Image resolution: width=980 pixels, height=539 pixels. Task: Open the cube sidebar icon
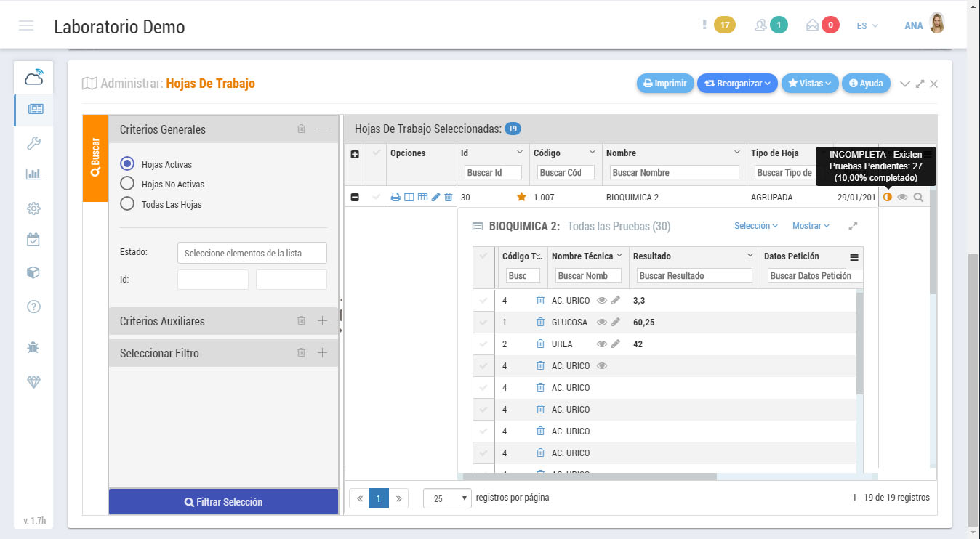33,273
